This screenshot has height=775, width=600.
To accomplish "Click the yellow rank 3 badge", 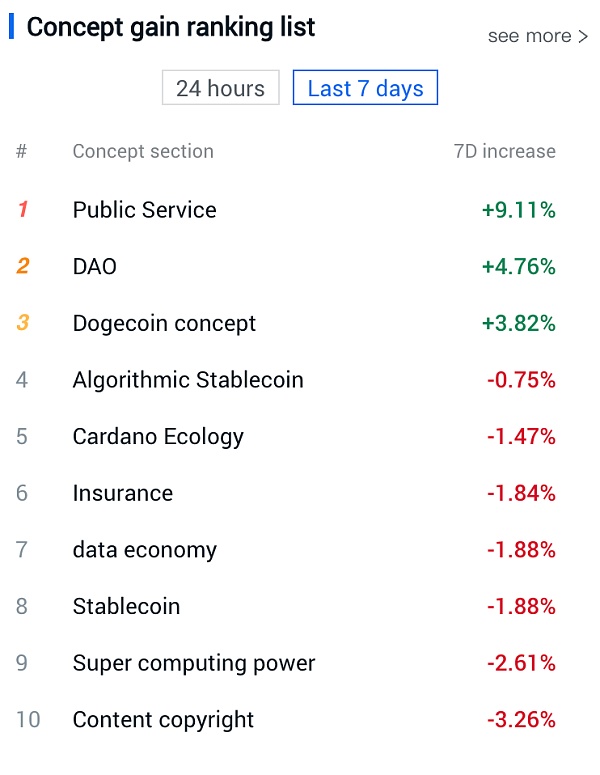I will 22,324.
